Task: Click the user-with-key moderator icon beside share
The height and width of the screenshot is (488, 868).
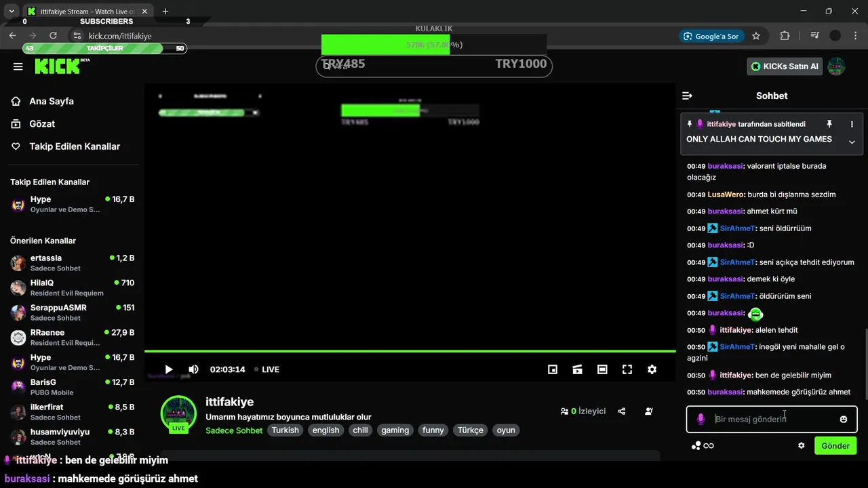Action: (x=649, y=411)
